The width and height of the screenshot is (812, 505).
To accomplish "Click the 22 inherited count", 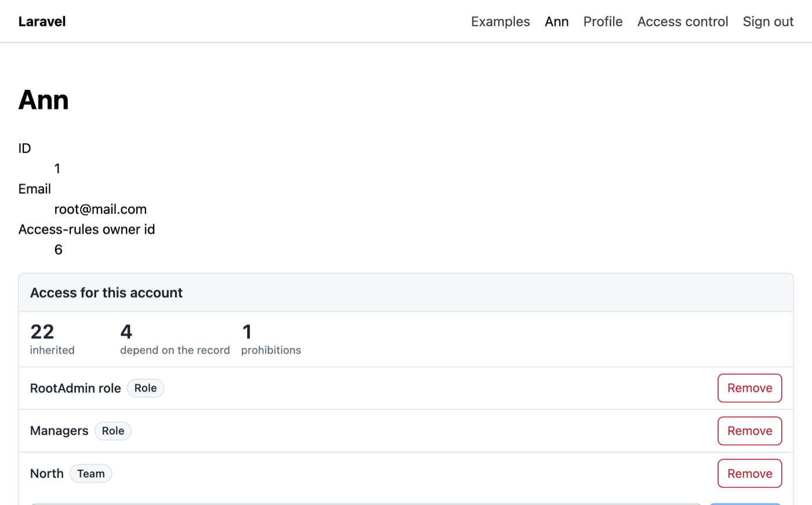I will click(52, 339).
